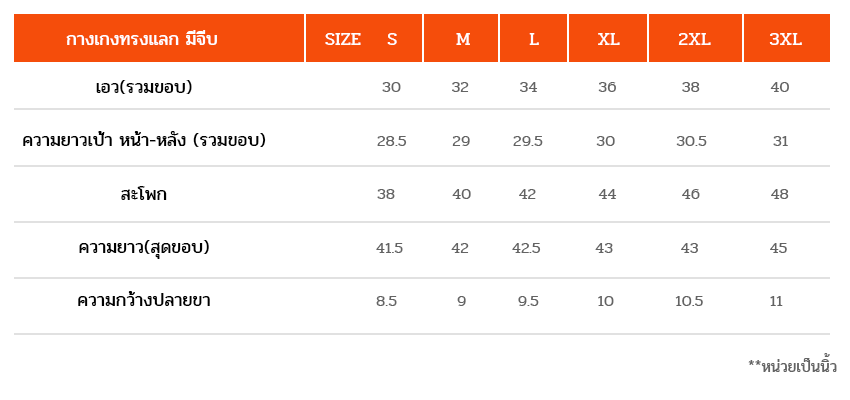The image size is (850, 400).
Task: Click the สะโพก row label
Action: (x=143, y=194)
